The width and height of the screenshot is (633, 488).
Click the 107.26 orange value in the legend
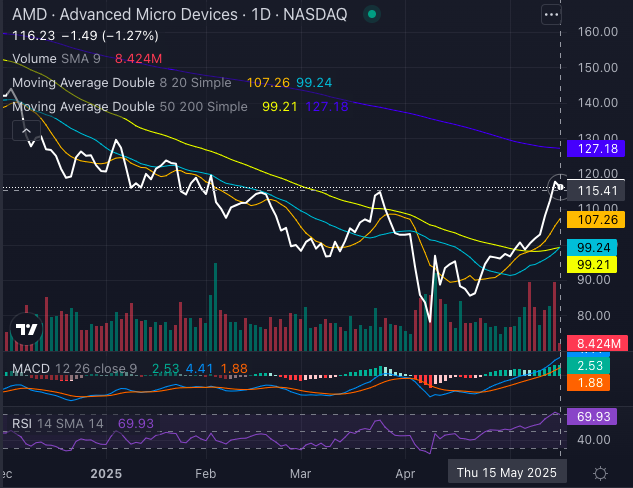pos(268,83)
